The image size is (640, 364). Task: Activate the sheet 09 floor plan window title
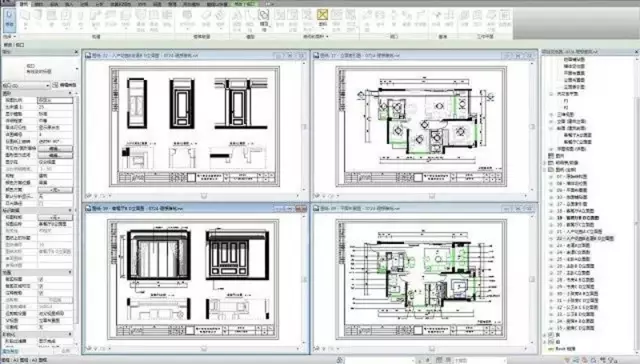click(x=361, y=209)
